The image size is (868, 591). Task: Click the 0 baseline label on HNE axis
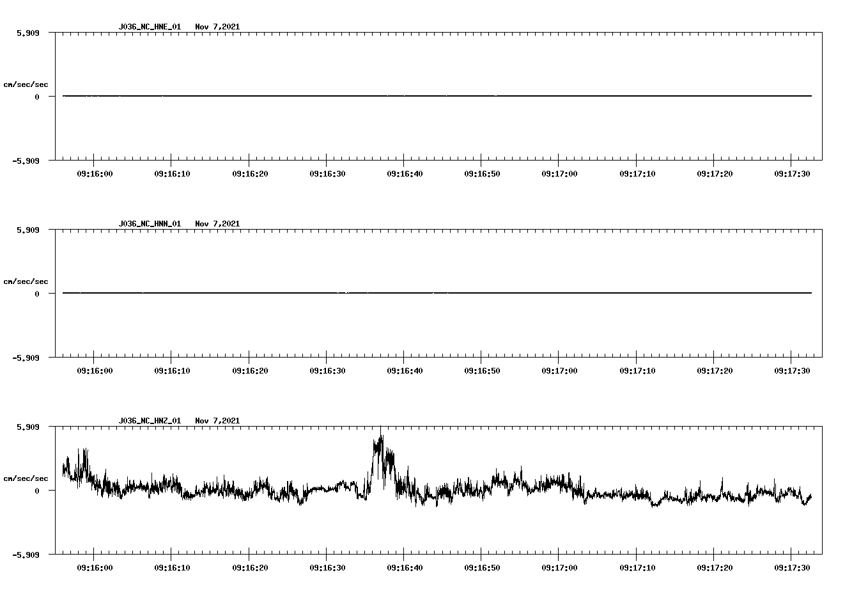pos(37,97)
